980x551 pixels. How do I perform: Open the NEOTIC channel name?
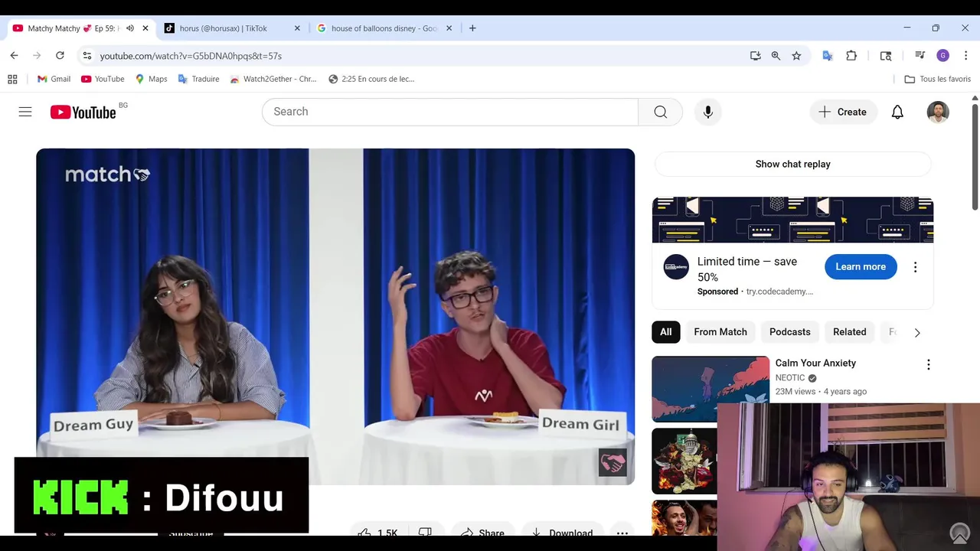(790, 377)
